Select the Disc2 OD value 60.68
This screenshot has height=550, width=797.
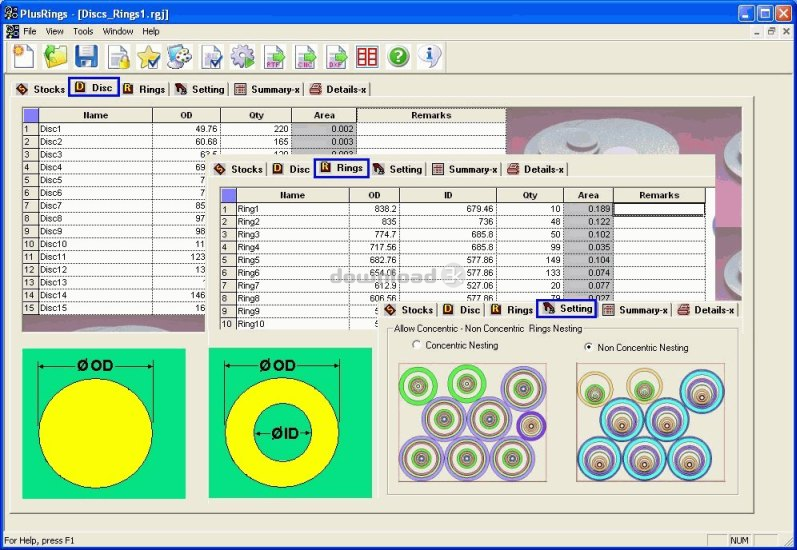187,142
